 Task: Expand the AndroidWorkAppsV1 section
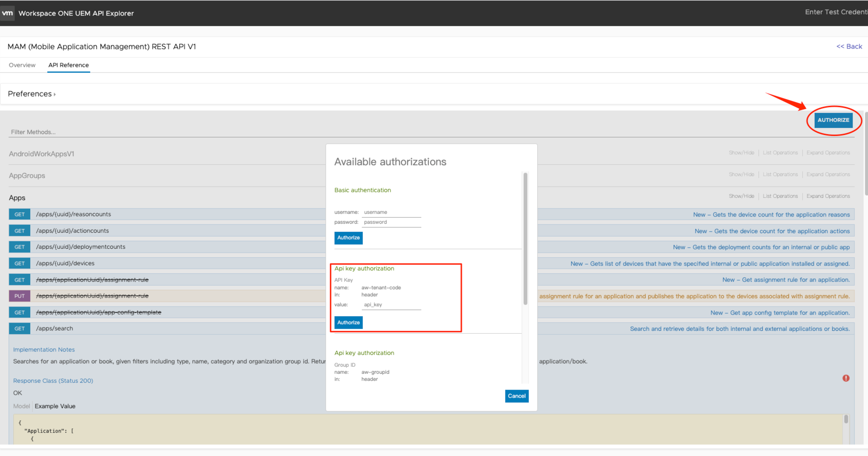click(x=42, y=154)
